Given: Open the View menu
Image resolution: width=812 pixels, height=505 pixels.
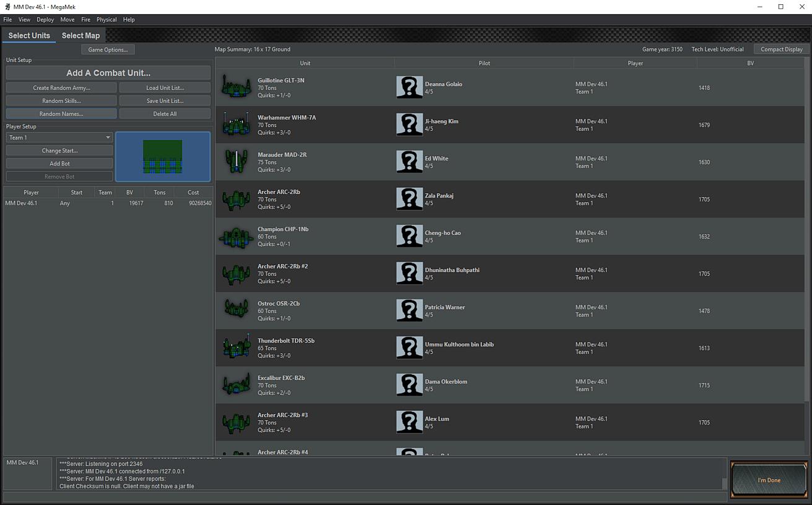Looking at the screenshot, I should click(x=24, y=20).
